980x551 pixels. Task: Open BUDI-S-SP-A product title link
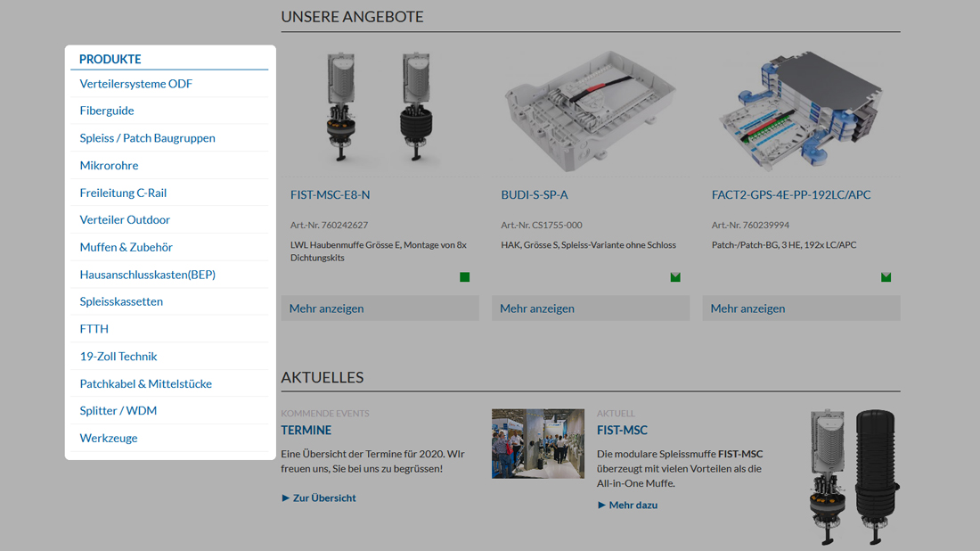[535, 194]
